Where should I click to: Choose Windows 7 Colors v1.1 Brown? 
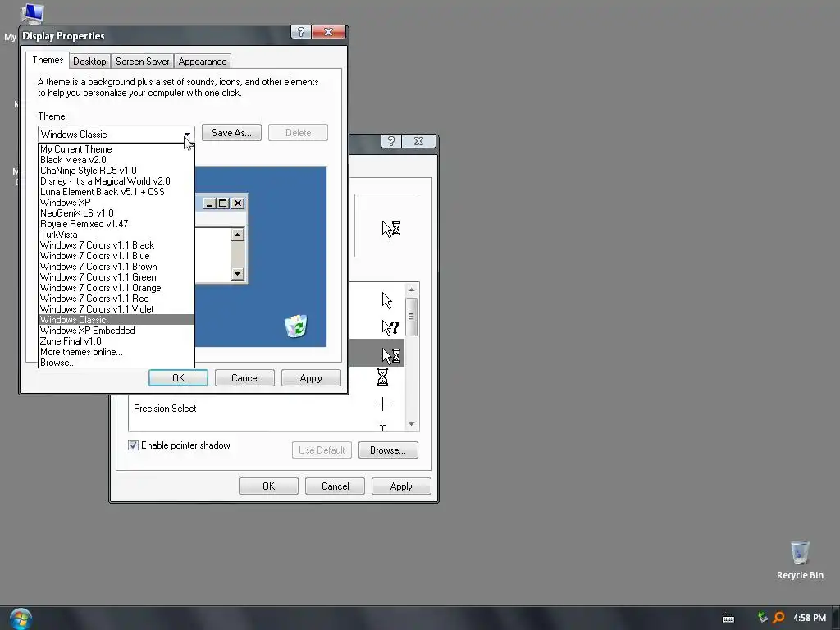click(116, 267)
